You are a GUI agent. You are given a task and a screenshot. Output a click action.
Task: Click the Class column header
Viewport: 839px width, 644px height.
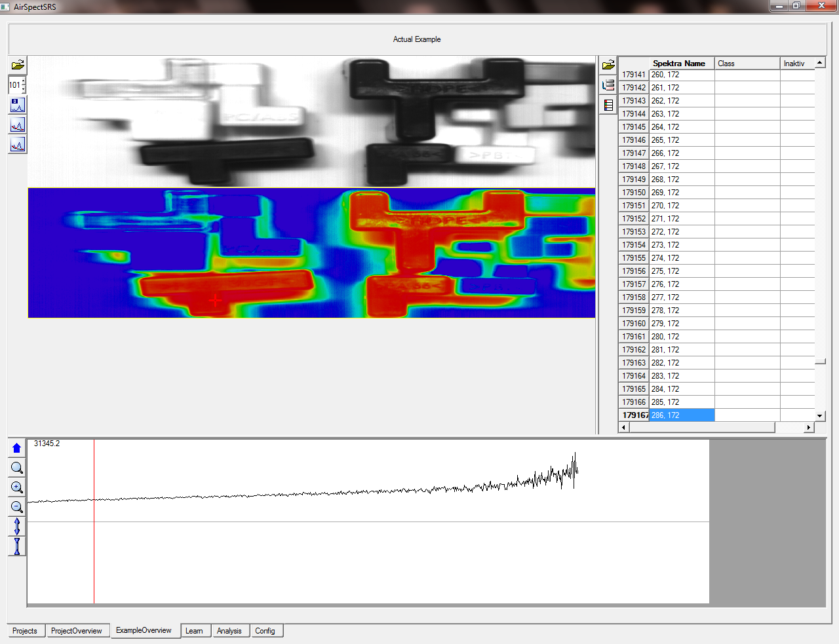[746, 64]
